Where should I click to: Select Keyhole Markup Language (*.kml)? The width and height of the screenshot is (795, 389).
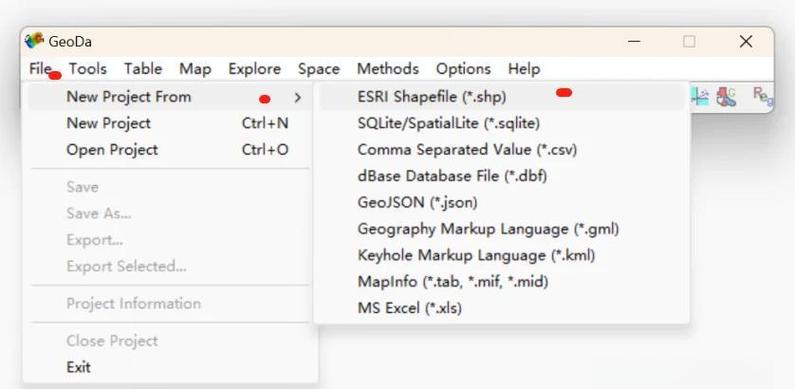[502, 255]
